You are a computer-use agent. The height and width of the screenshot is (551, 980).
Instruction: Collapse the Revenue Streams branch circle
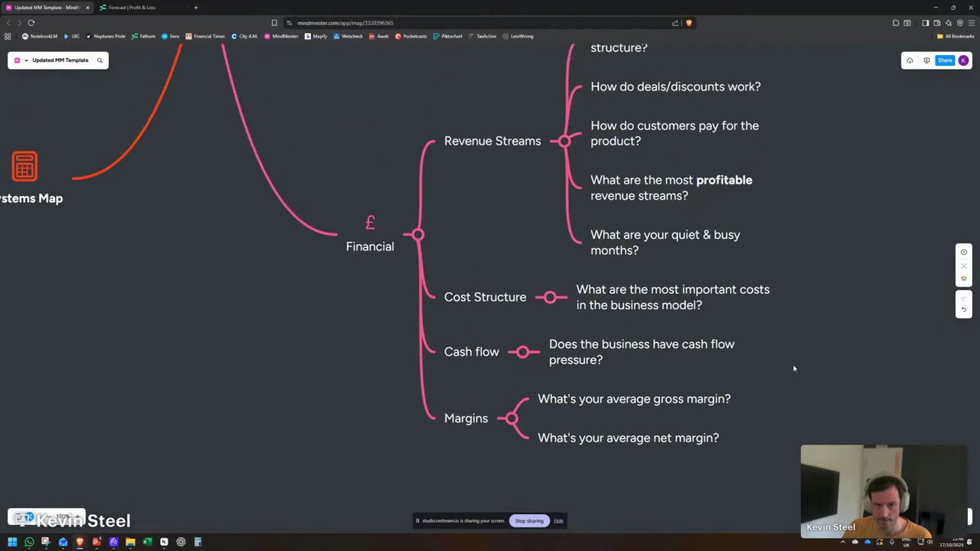pos(564,141)
